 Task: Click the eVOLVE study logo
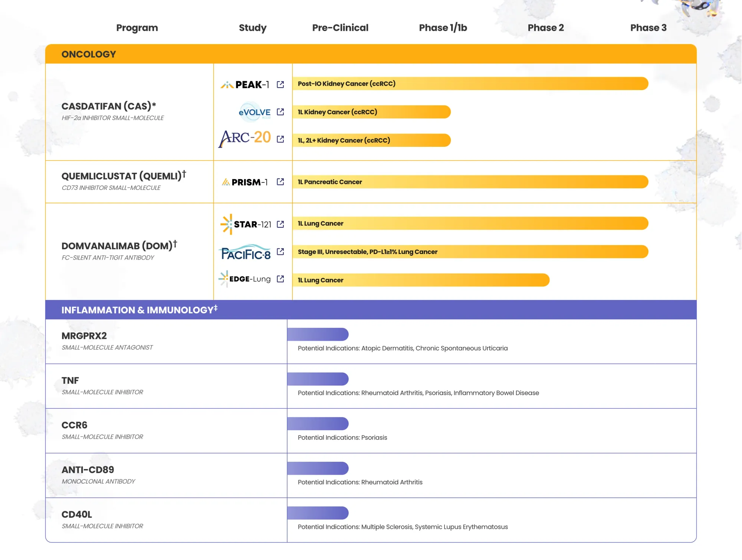coord(255,112)
